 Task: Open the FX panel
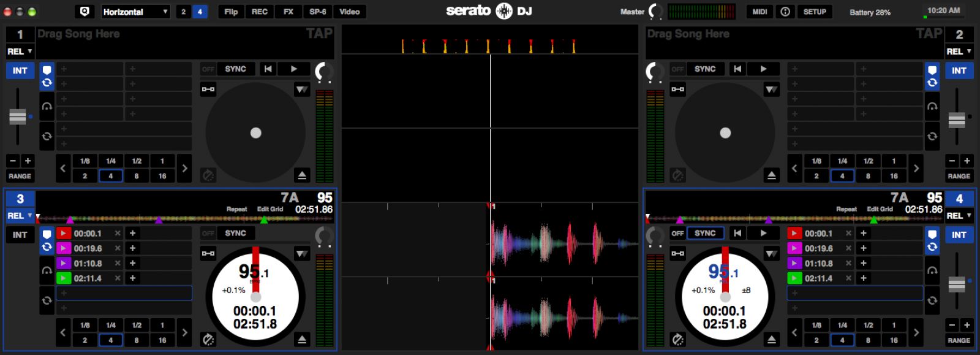(288, 12)
